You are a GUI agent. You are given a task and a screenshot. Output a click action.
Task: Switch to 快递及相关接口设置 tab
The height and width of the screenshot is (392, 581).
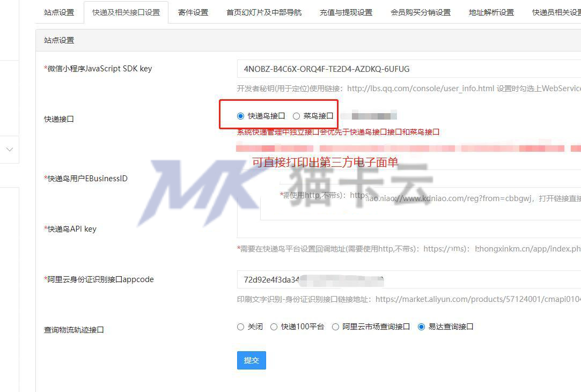(126, 12)
